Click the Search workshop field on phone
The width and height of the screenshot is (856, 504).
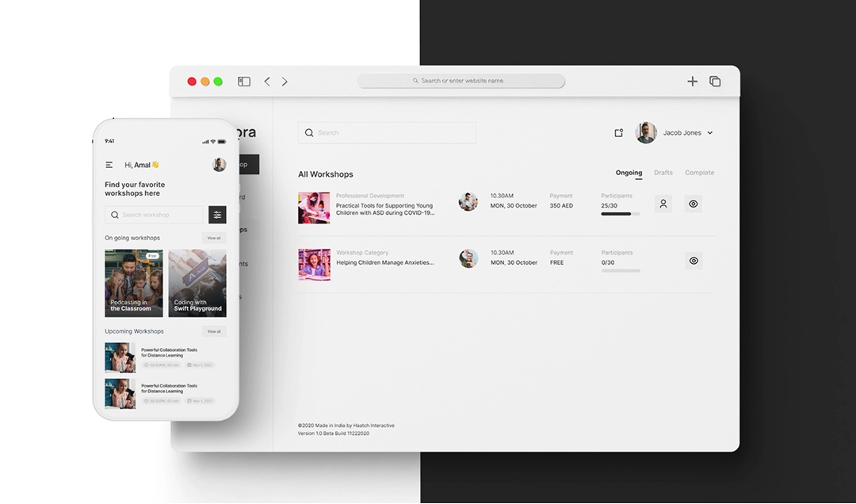(x=154, y=215)
